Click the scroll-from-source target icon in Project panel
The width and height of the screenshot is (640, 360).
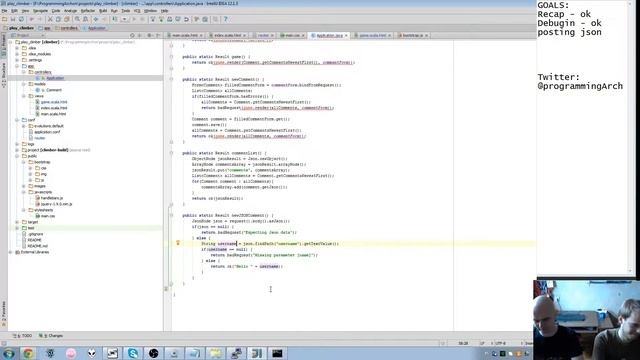pyautogui.click(x=132, y=36)
